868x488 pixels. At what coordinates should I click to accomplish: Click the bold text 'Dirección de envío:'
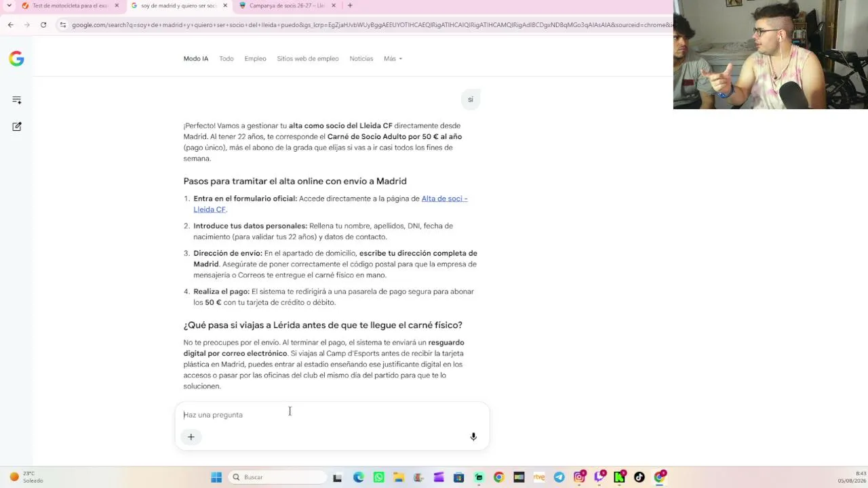228,253
